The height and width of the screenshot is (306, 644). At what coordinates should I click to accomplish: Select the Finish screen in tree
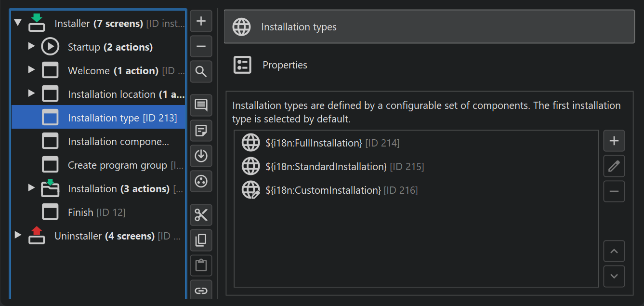pos(80,213)
